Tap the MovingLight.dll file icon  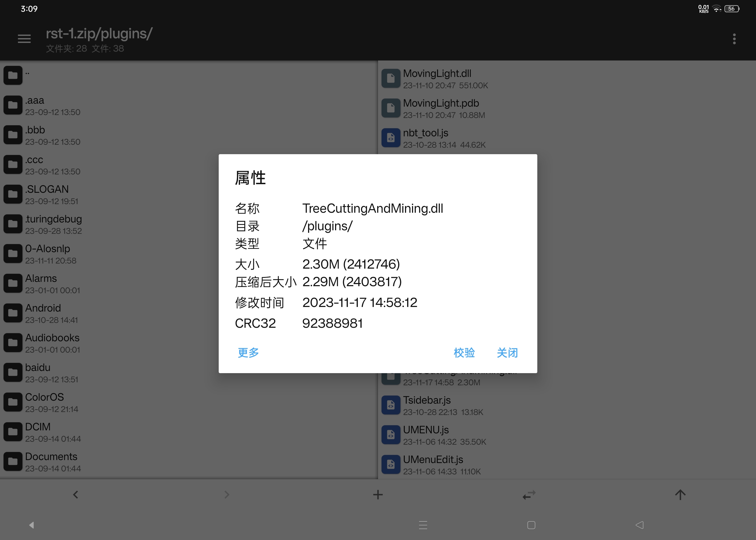pos(391,79)
